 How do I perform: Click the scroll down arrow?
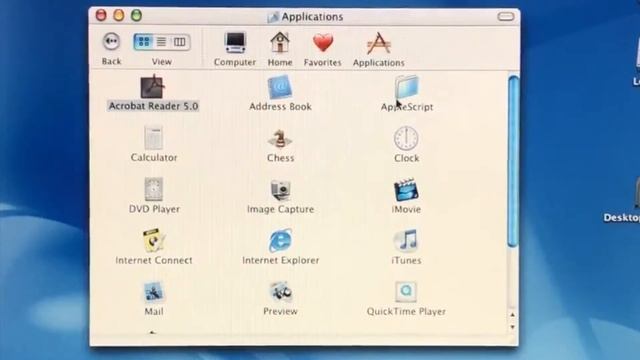(x=513, y=327)
